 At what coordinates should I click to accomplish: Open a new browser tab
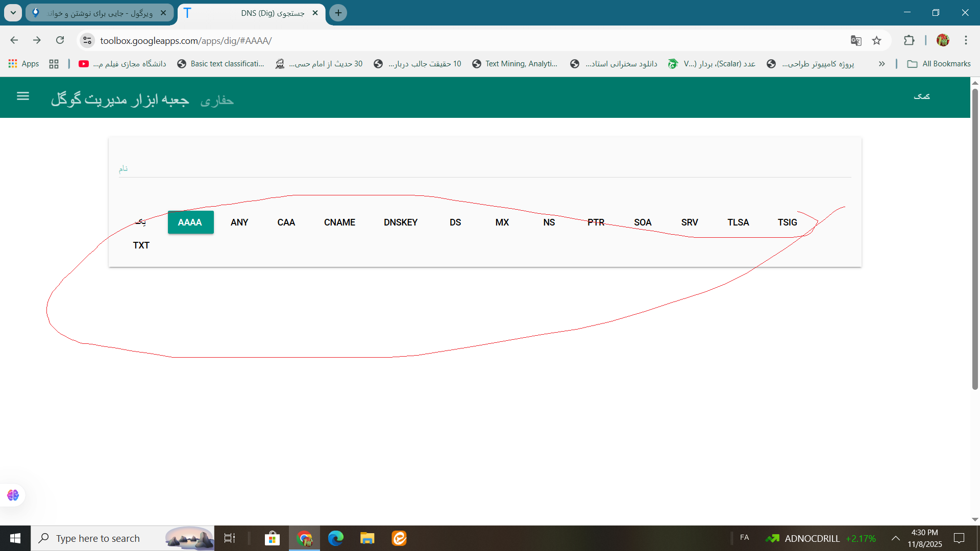click(x=338, y=13)
